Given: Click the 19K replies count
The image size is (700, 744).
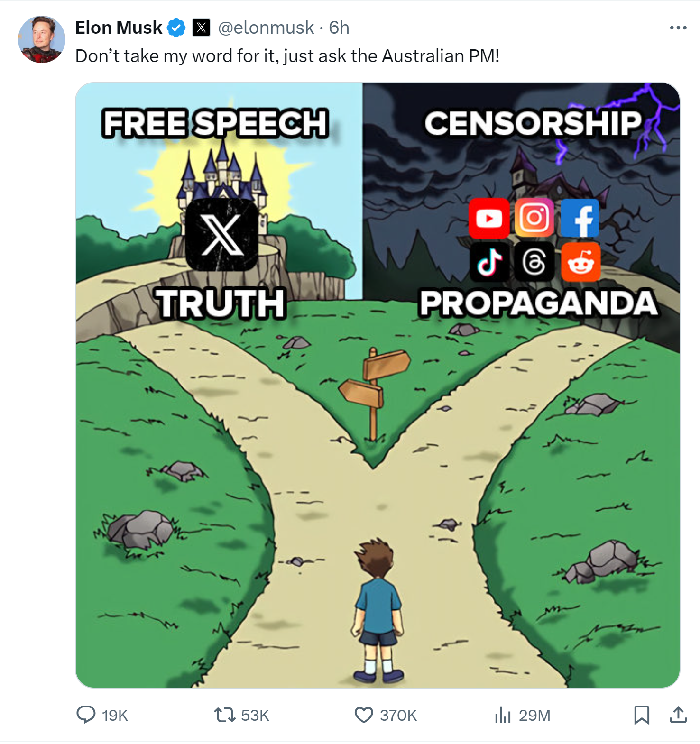Looking at the screenshot, I should (115, 715).
